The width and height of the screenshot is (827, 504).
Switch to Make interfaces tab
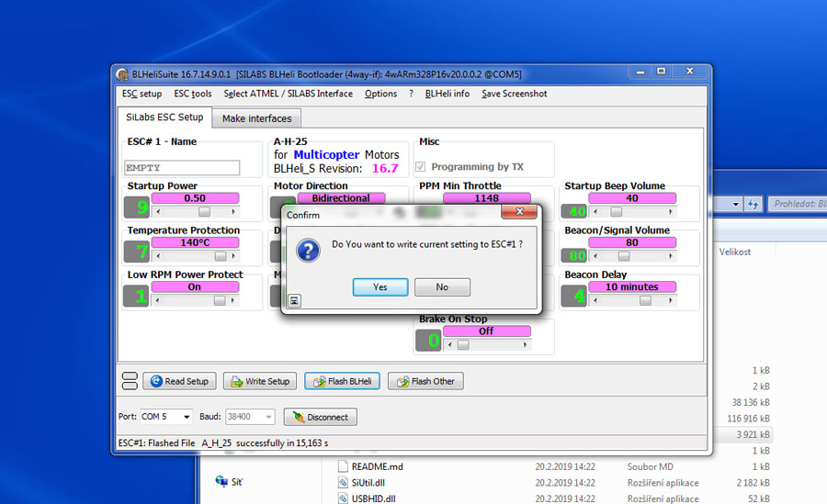[x=257, y=118]
